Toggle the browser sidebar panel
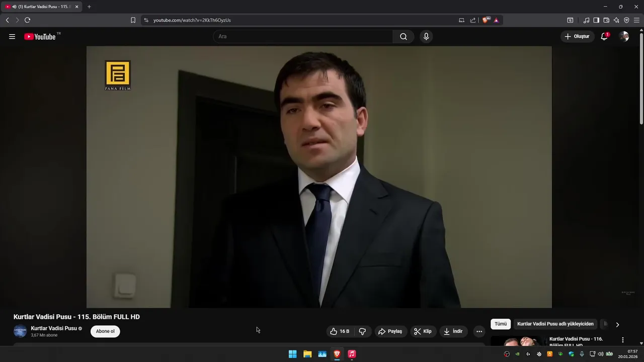 click(x=596, y=20)
